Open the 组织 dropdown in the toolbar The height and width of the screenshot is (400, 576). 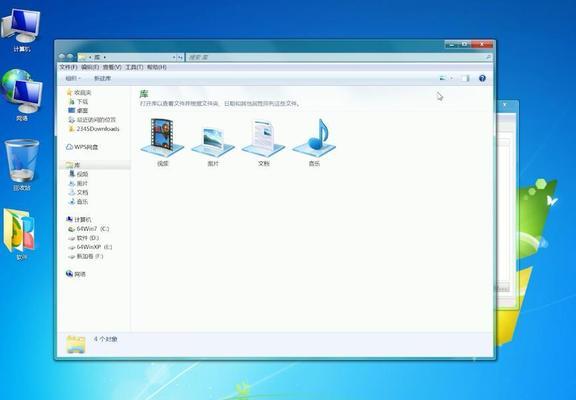[x=72, y=78]
